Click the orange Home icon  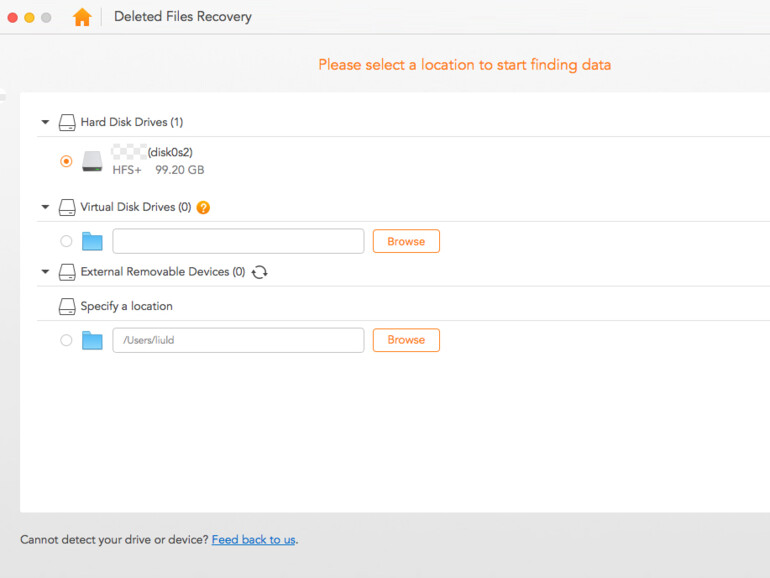(82, 17)
